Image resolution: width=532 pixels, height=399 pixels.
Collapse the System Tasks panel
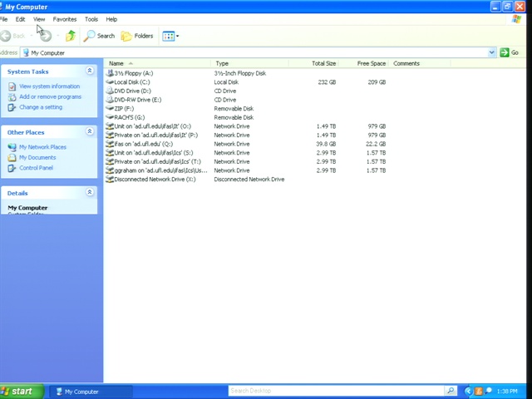90,71
